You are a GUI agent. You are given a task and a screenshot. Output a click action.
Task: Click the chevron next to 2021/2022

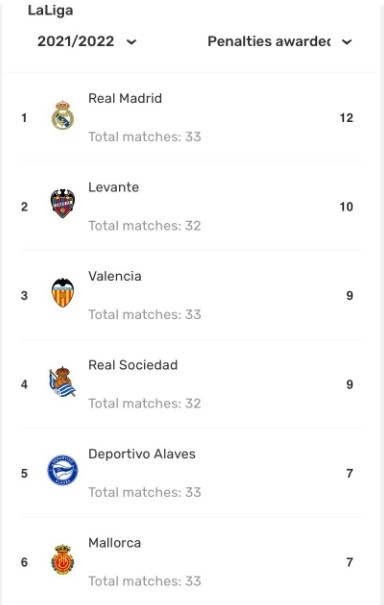pyautogui.click(x=132, y=42)
